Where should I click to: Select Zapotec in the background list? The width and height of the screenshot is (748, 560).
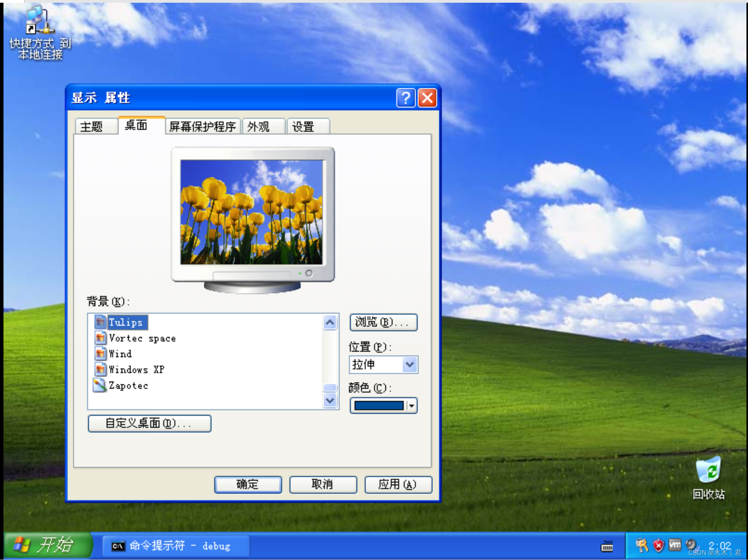click(x=129, y=386)
